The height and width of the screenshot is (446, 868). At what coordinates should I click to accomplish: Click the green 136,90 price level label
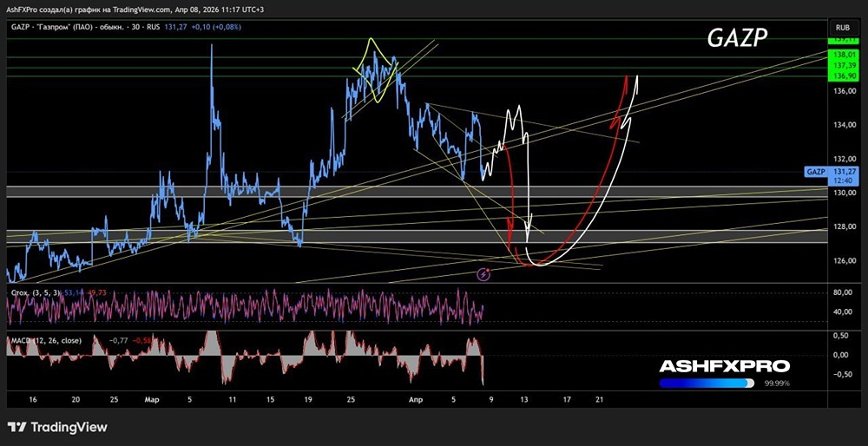coord(843,75)
